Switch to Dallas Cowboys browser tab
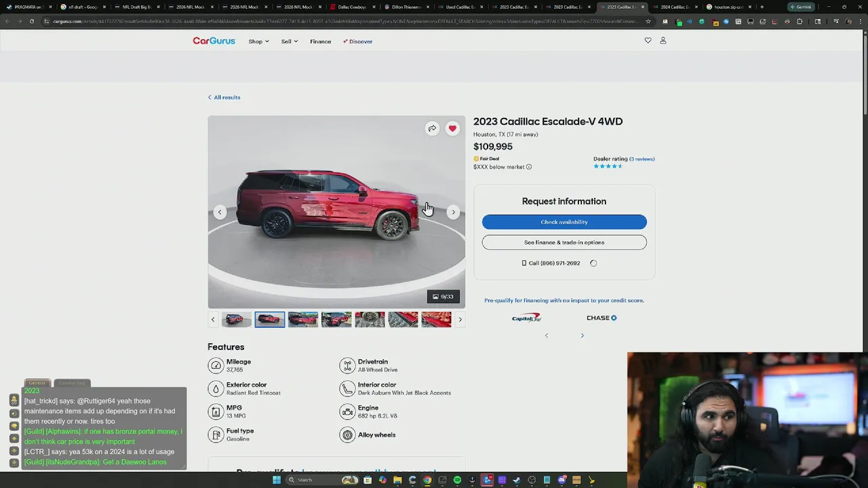This screenshot has height=488, width=868. click(351, 7)
